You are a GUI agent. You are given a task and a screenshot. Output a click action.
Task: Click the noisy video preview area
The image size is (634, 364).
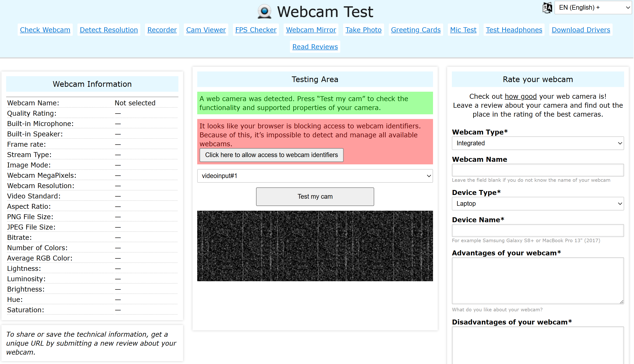click(315, 246)
